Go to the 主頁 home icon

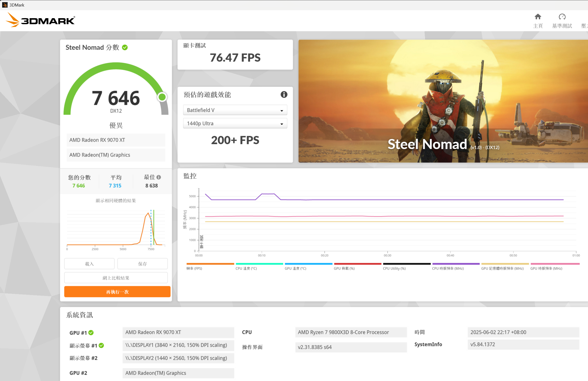[538, 17]
